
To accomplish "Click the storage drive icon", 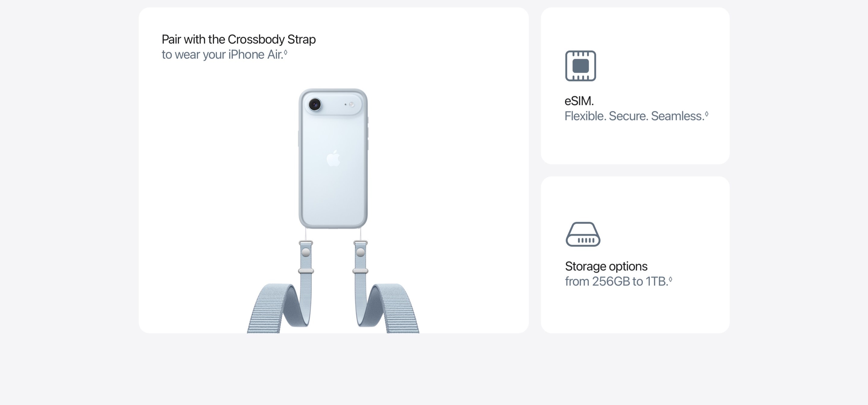I will point(583,234).
